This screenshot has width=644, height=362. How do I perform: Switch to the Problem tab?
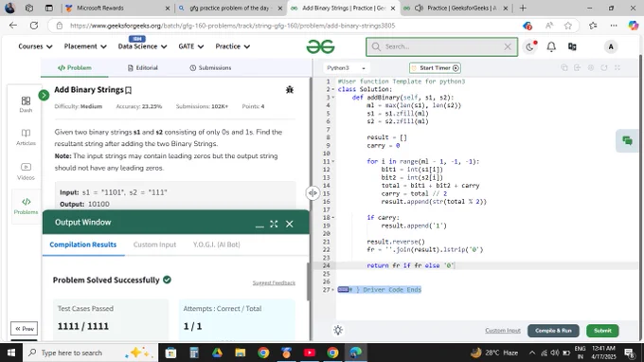pos(74,68)
